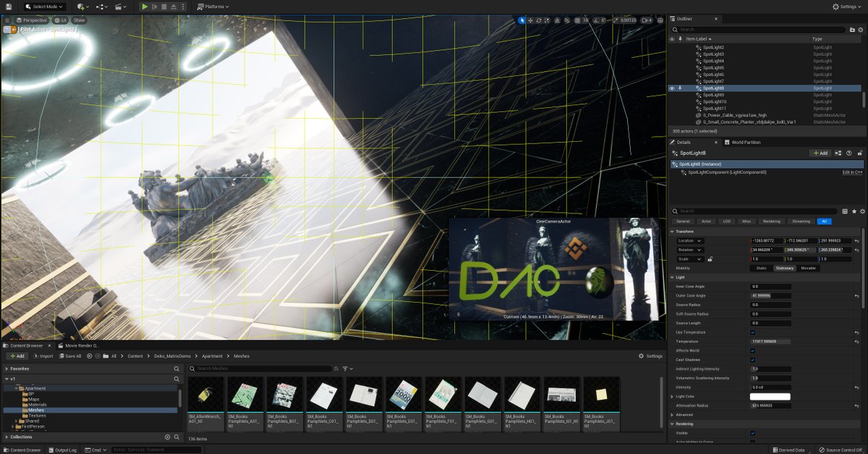Open the Select Mode dropdown
This screenshot has height=454, width=868.
(45, 7)
